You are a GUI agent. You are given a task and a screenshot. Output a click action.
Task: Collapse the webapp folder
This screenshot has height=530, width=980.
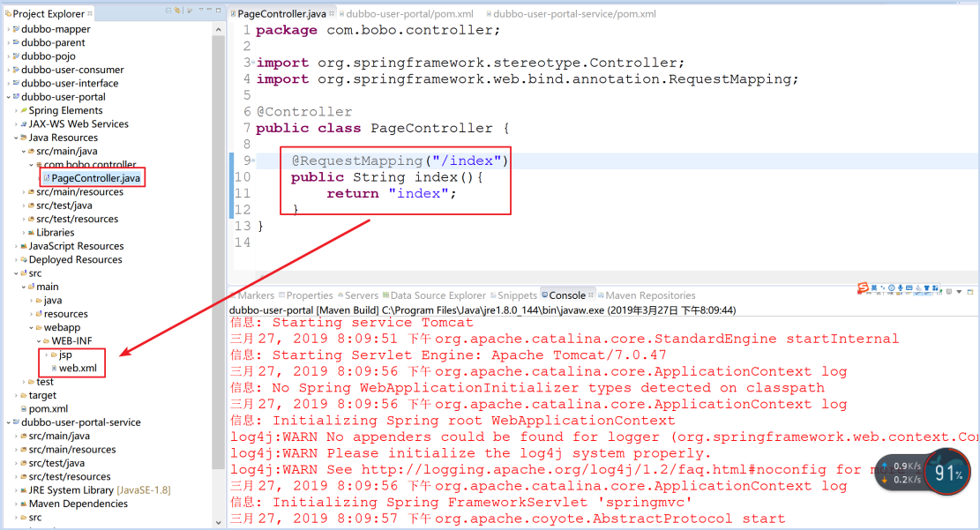pos(31,327)
